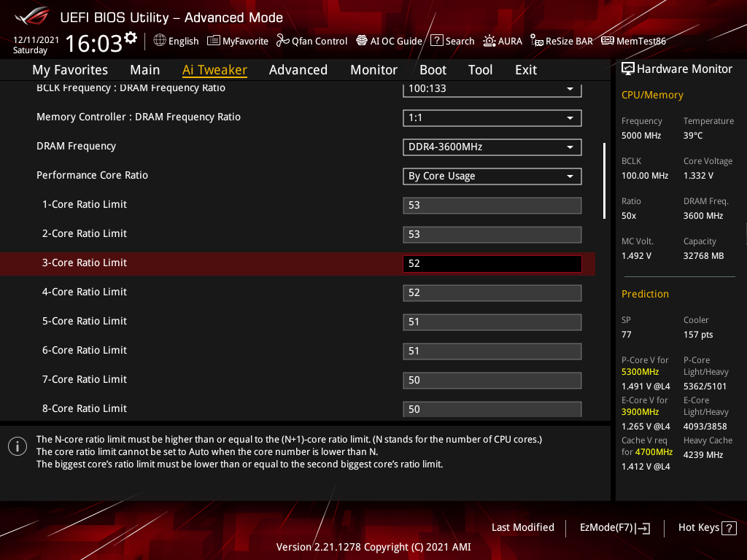
Task: Open Performance Core Ratio dropdown
Action: (x=492, y=176)
